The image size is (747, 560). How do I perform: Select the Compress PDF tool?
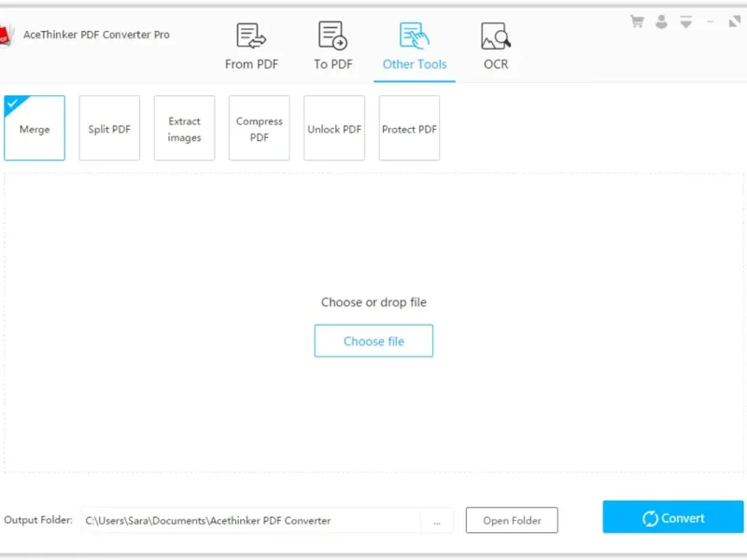[x=260, y=128]
